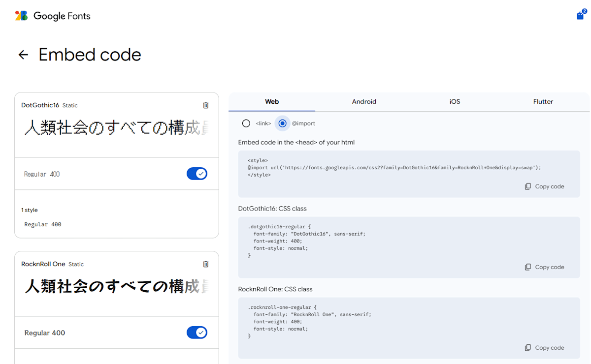Toggle off DotGothic16 Regular 400 style
This screenshot has height=364, width=591.
[x=197, y=174]
